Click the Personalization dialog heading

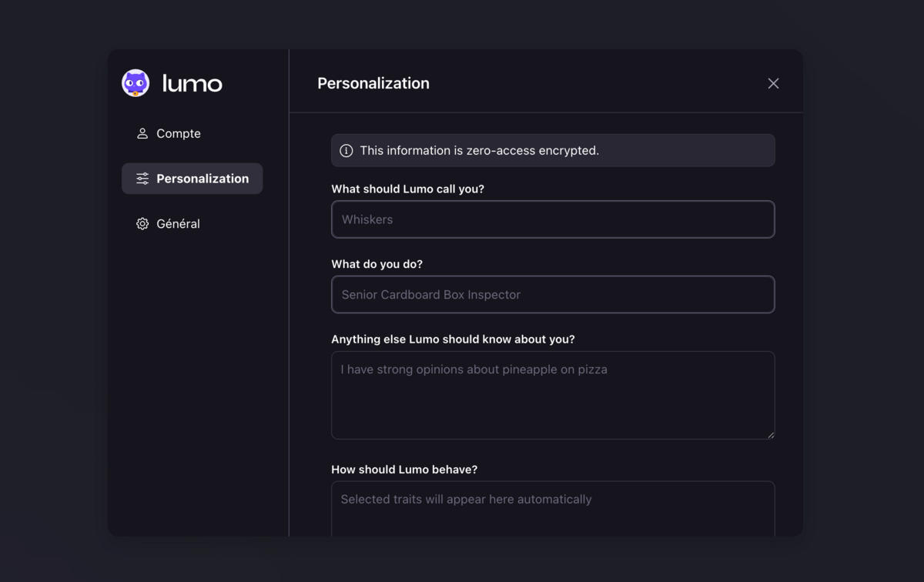click(x=373, y=83)
